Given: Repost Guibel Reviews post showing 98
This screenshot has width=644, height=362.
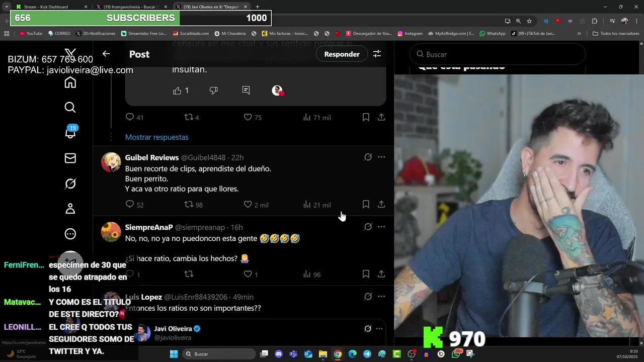Looking at the screenshot, I should 194,205.
